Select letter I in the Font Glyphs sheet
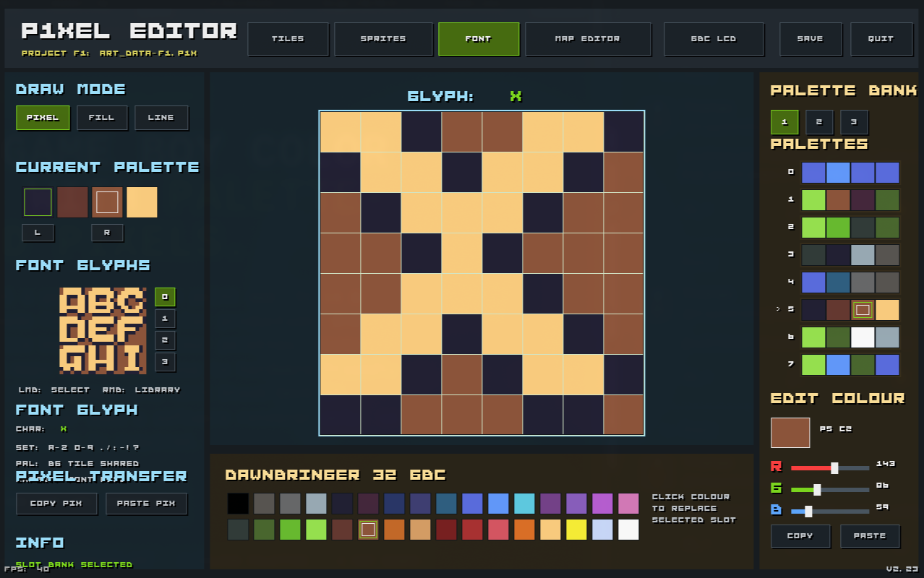Viewport: 924px width, 578px height. click(132, 359)
